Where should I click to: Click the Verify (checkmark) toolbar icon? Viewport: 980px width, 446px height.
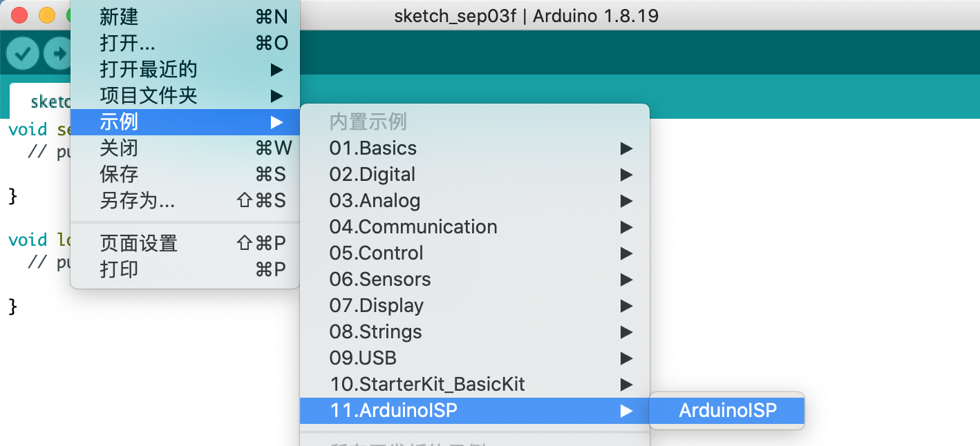22,53
